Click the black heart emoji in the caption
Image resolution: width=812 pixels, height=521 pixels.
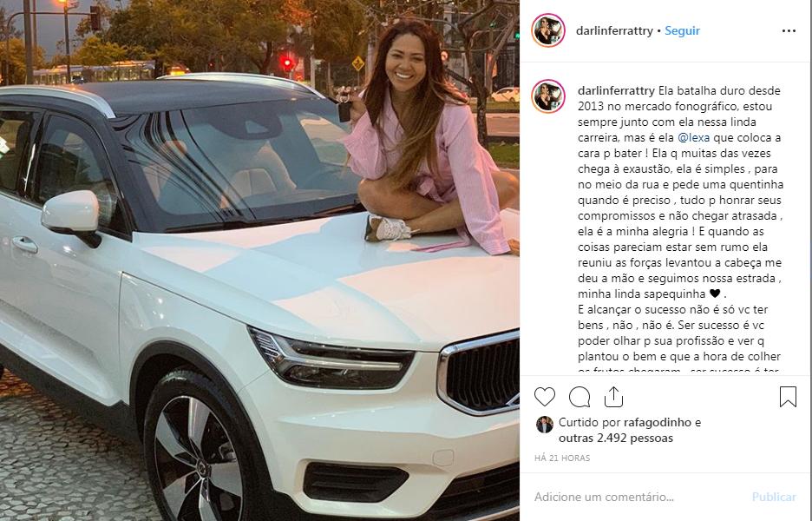tap(715, 294)
